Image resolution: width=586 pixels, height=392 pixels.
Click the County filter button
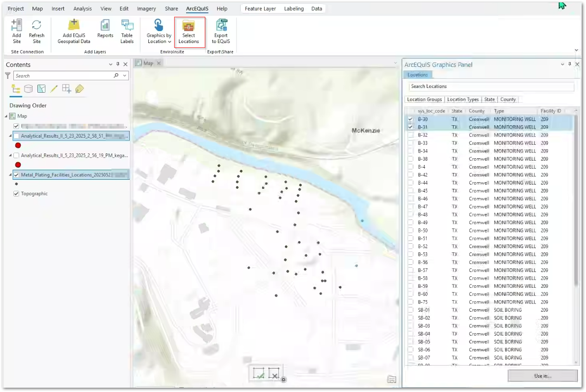pyautogui.click(x=508, y=99)
